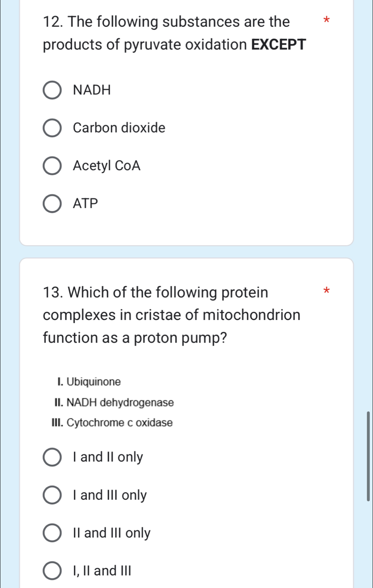Select 'II and III only' answer
This screenshot has height=588, width=373.
click(52, 533)
